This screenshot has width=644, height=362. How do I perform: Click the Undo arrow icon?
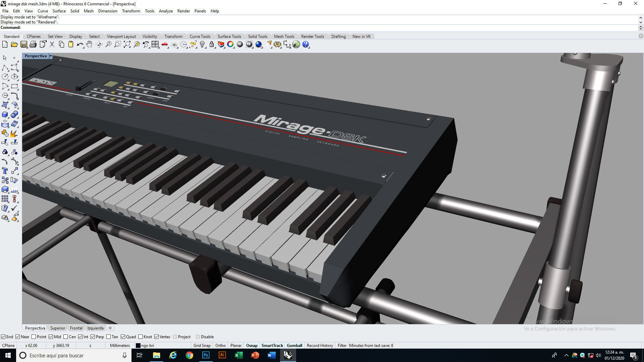click(80, 45)
